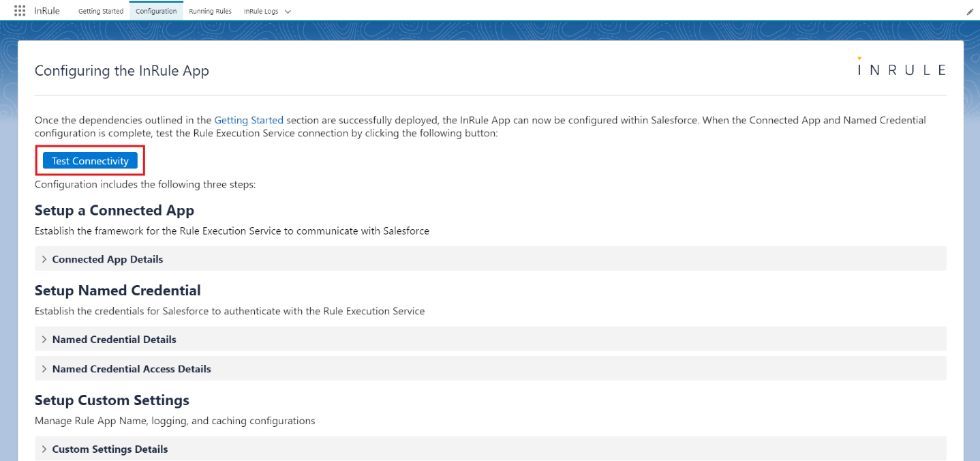Click the 'Setup Custom Settings' heading
Viewport: 980px width, 461px height.
coord(112,400)
